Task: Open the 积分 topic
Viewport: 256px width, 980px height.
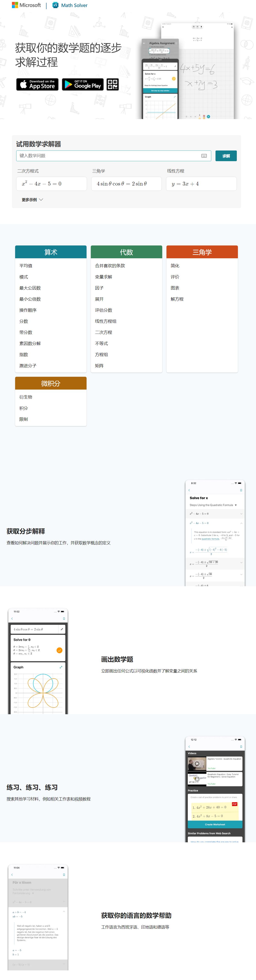Action: point(23,408)
